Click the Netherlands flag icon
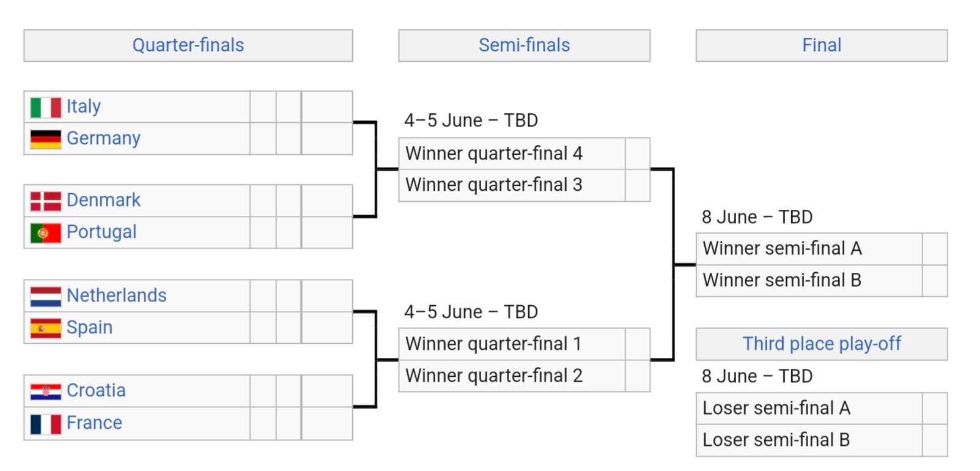Screen dimensions: 980x471 46,296
